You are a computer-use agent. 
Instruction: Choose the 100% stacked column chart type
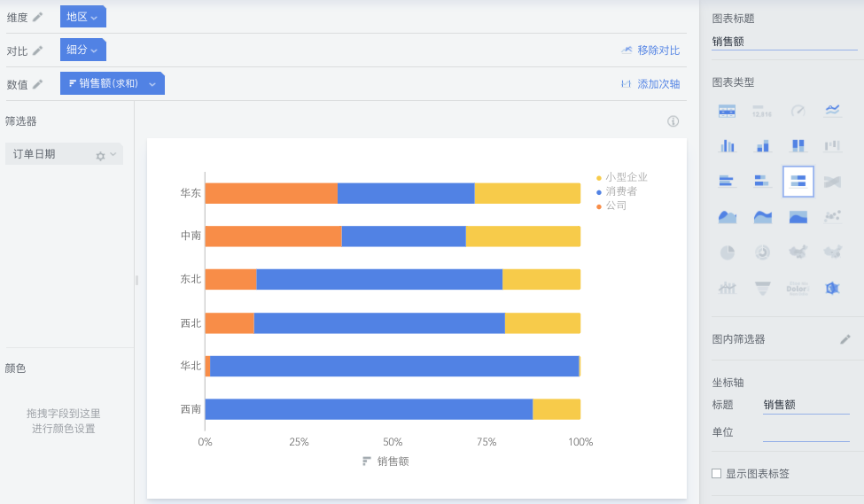click(x=798, y=146)
